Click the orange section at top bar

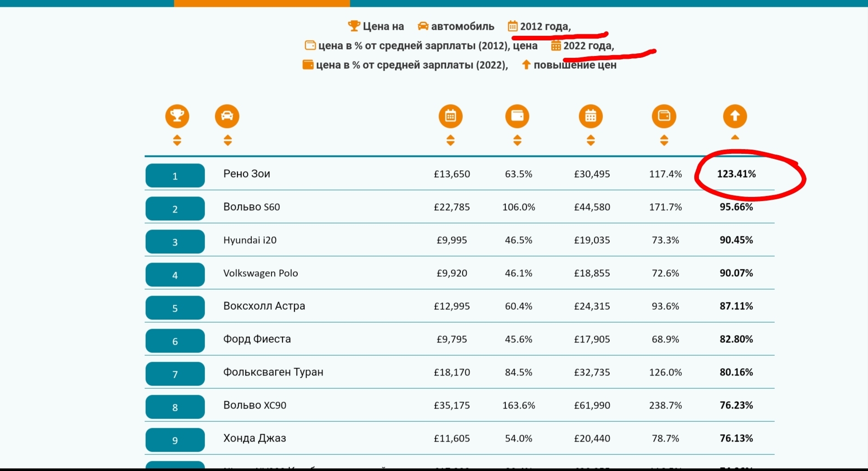[262, 3]
